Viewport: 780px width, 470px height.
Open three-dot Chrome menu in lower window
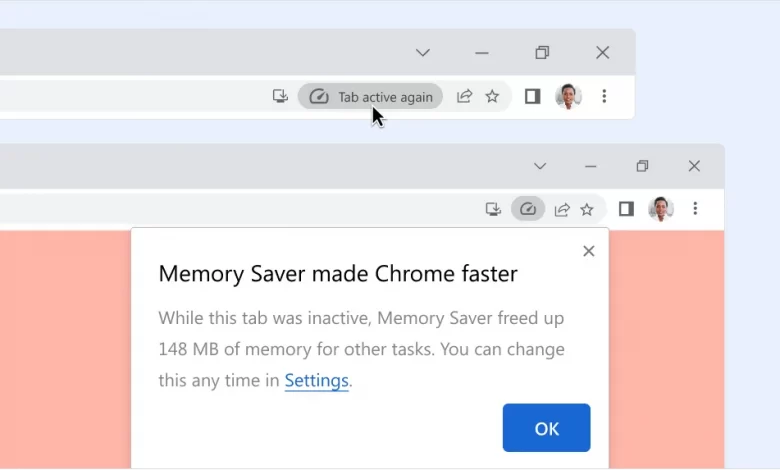pyautogui.click(x=695, y=208)
